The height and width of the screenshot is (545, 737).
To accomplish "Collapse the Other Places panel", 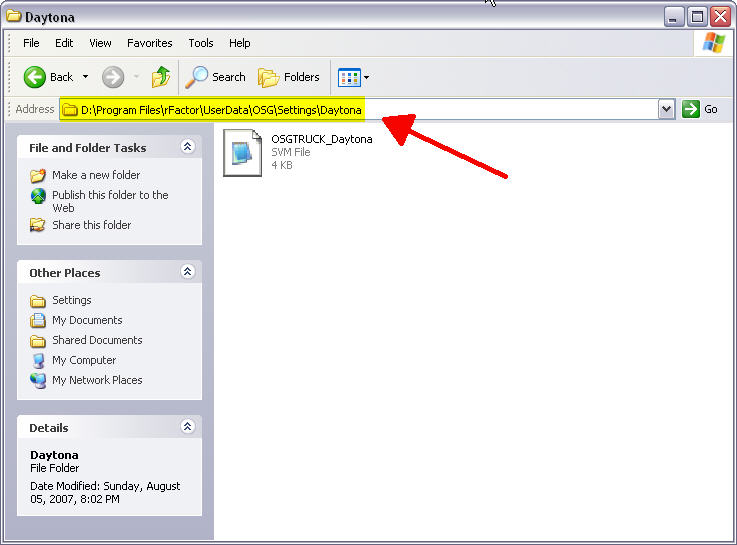I will (188, 272).
